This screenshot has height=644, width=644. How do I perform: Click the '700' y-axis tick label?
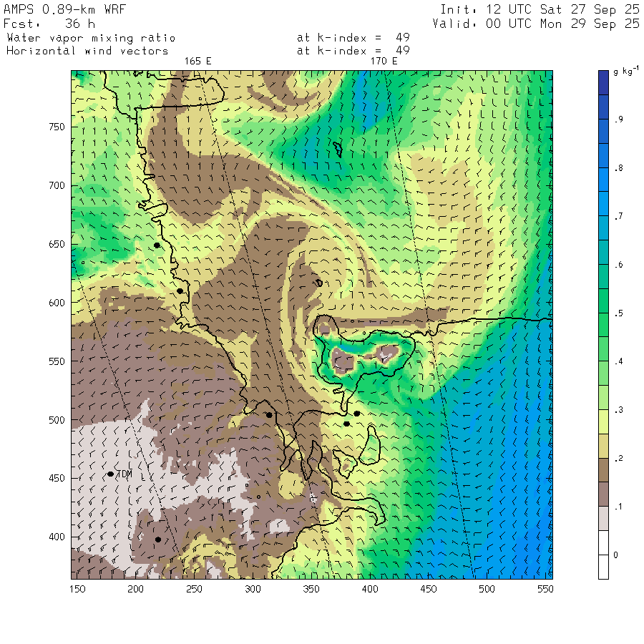point(57,185)
